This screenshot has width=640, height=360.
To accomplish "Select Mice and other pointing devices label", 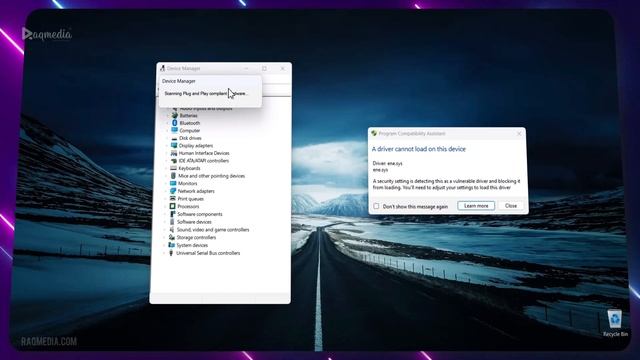I will [x=211, y=176].
